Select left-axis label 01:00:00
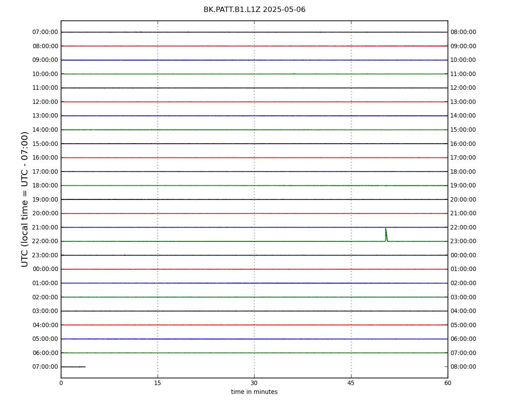The image size is (509, 420). (45, 283)
